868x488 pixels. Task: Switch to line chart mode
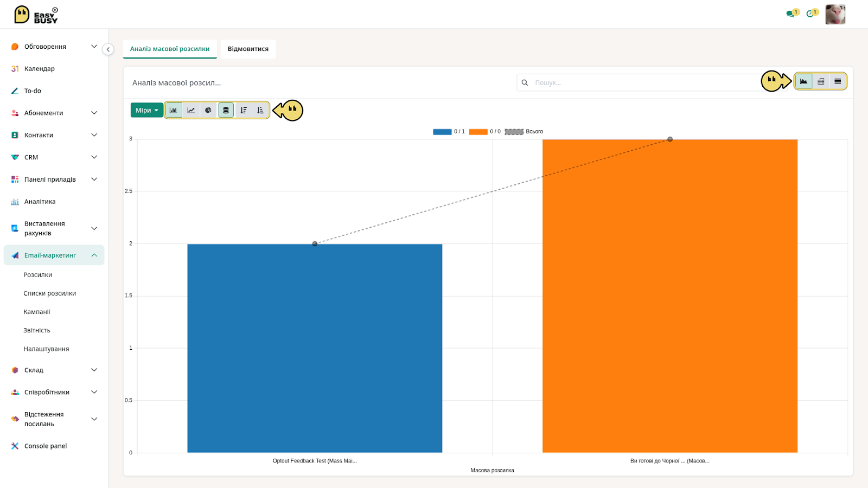pyautogui.click(x=191, y=110)
